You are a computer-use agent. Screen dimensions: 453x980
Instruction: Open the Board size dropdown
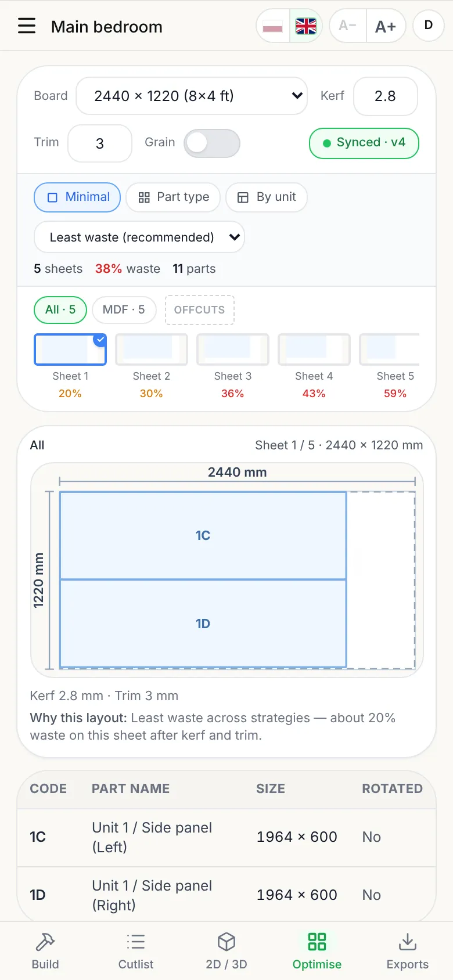pyautogui.click(x=192, y=96)
